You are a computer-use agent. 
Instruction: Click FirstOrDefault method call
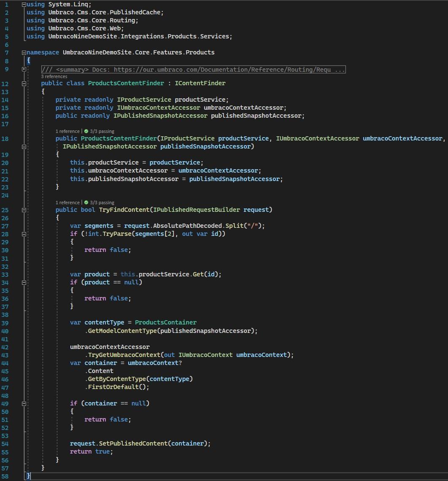(x=113, y=387)
